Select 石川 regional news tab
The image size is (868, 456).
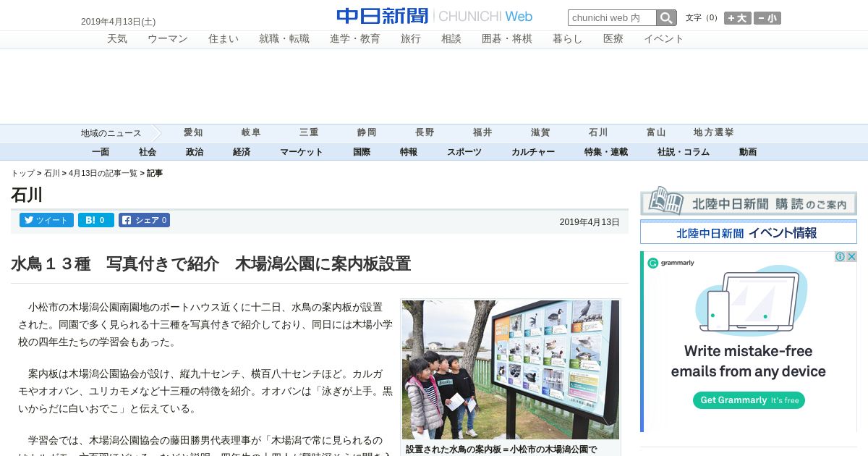(598, 133)
